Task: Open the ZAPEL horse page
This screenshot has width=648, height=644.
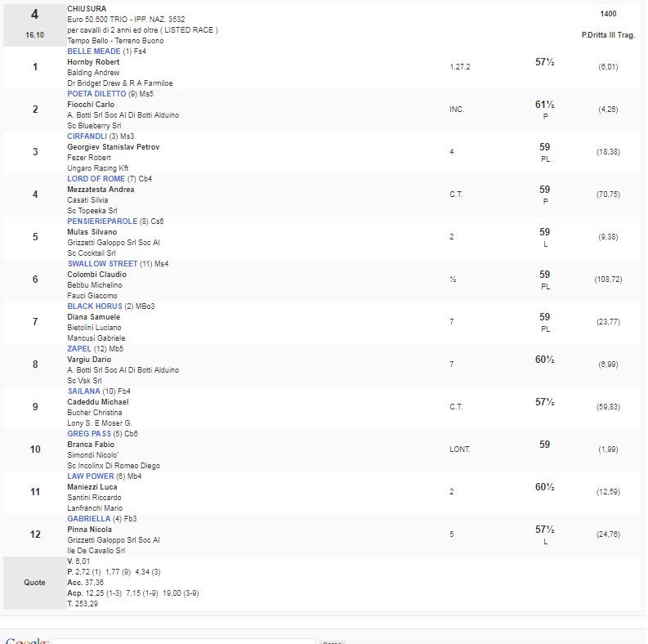Action: [79, 349]
